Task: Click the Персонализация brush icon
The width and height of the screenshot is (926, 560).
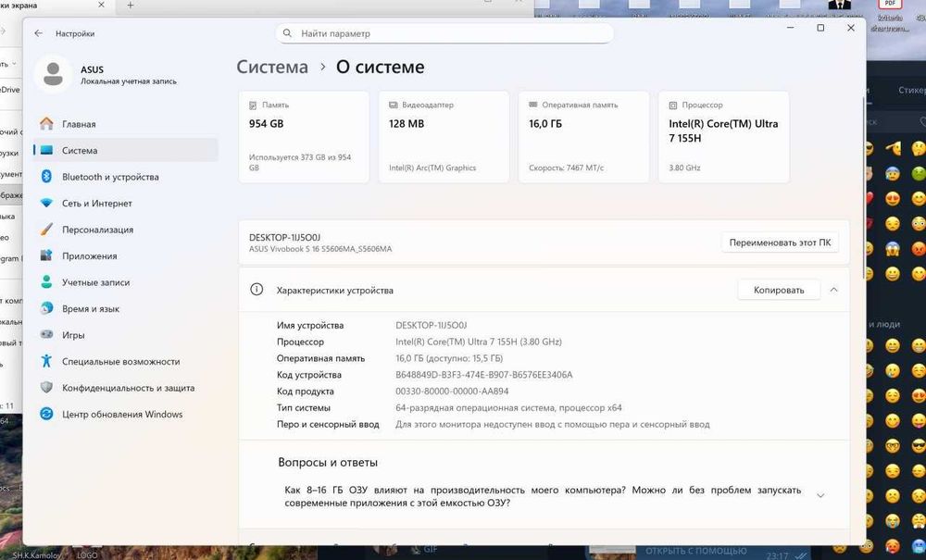Action: point(46,230)
